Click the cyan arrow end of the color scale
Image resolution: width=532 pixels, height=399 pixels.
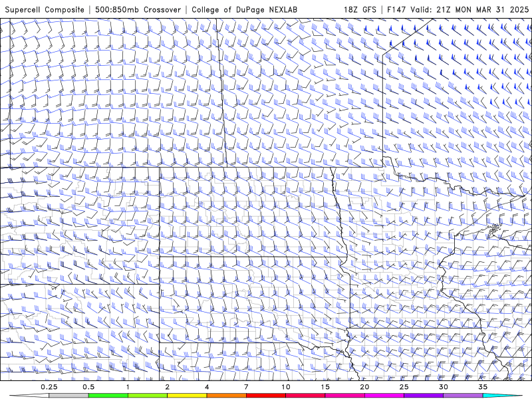coord(502,395)
